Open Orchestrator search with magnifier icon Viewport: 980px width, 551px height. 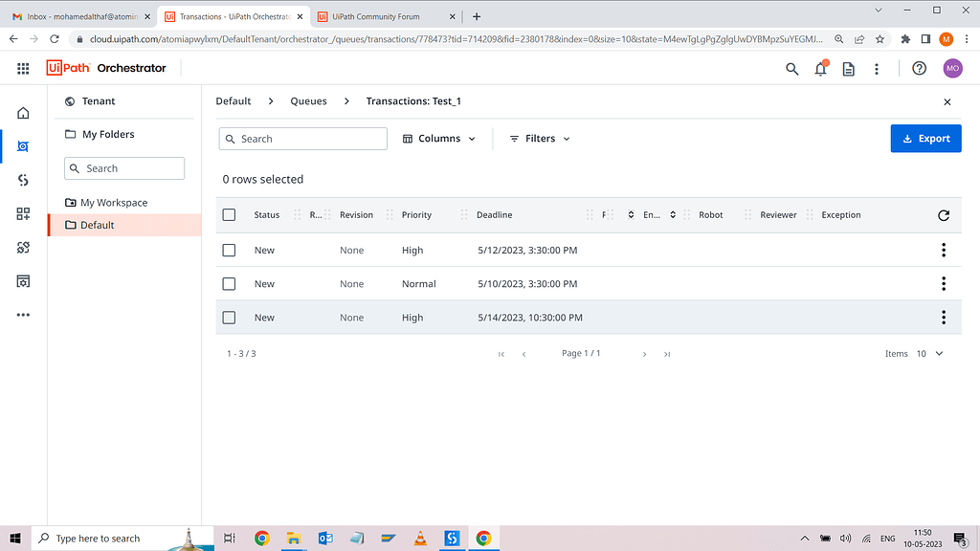(791, 70)
